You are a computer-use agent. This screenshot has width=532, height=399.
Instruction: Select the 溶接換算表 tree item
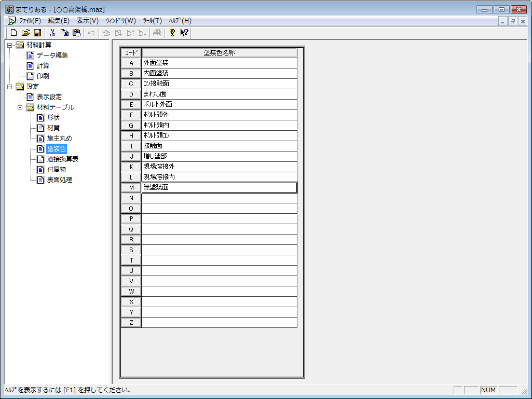click(62, 159)
